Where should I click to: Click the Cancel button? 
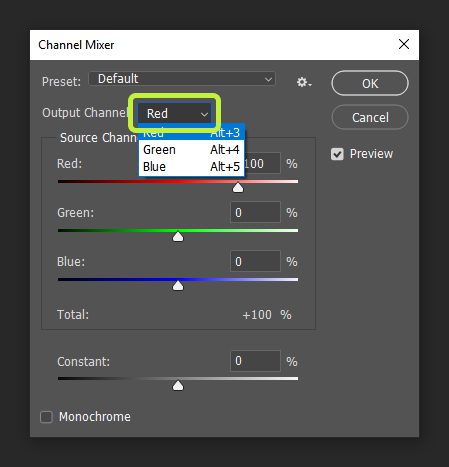click(370, 117)
